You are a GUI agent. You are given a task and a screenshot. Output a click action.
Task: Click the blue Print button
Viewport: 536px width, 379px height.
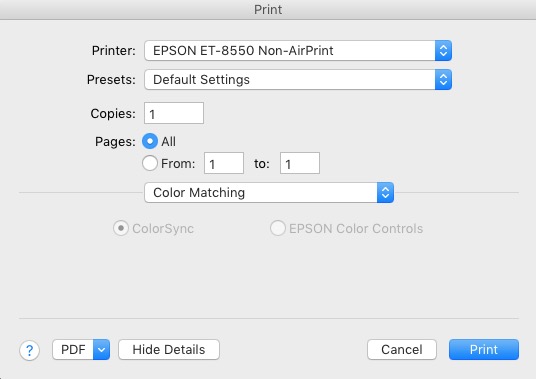tap(484, 350)
